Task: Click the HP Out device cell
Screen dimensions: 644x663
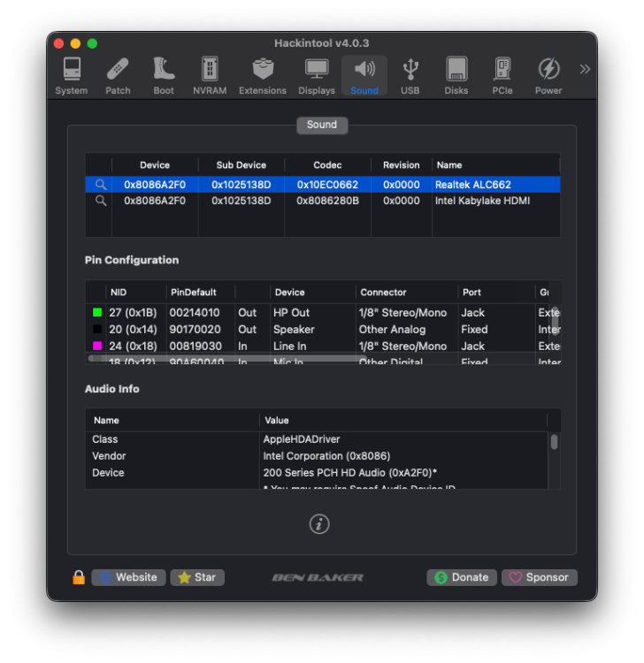Action: (x=292, y=312)
